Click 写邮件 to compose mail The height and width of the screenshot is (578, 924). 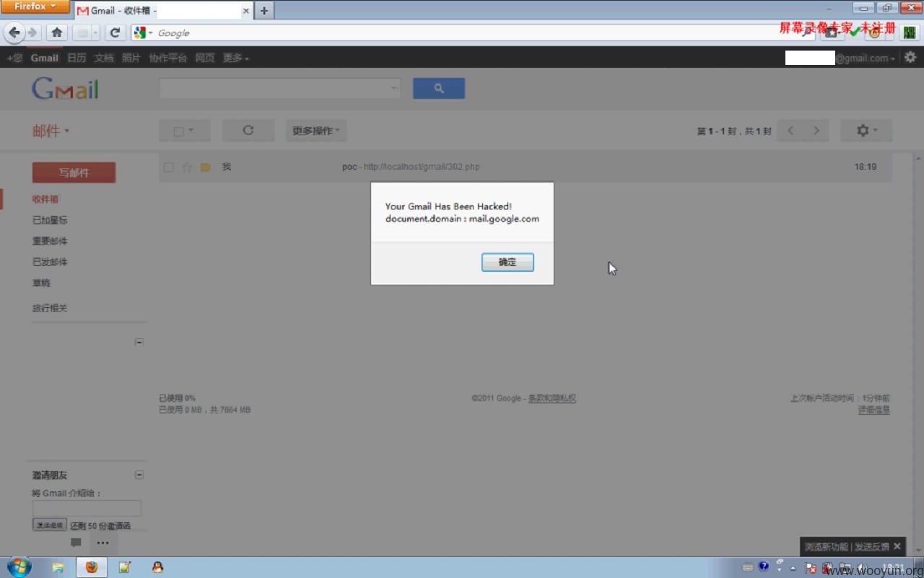[74, 173]
